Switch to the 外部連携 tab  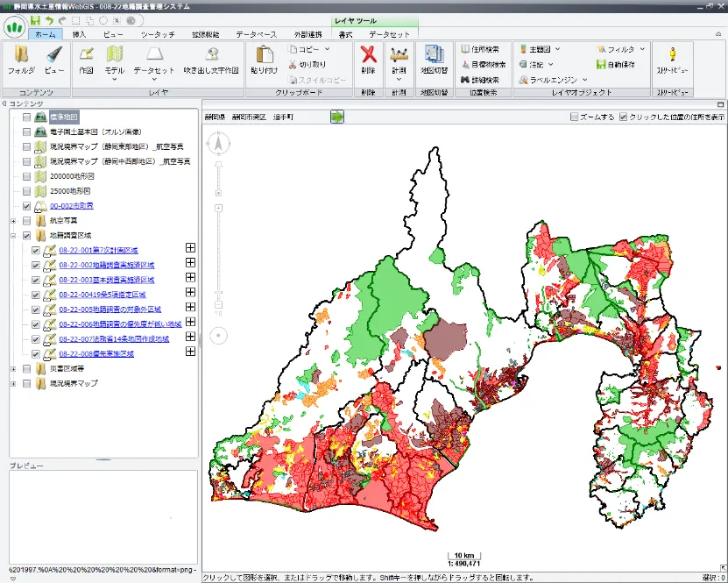coord(307,34)
